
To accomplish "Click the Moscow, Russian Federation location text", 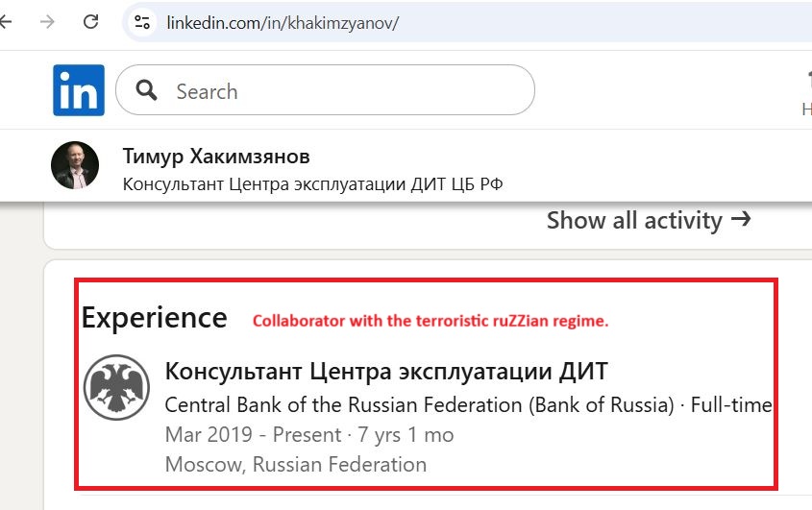I will [296, 464].
